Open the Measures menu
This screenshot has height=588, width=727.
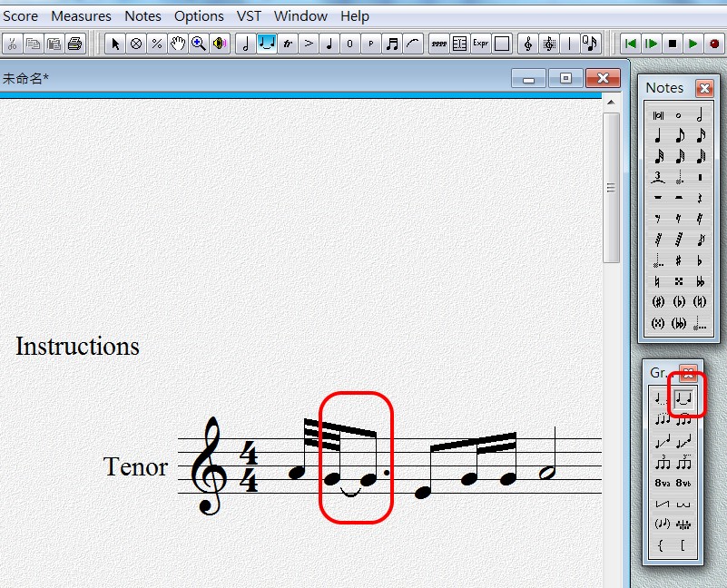[x=81, y=15]
